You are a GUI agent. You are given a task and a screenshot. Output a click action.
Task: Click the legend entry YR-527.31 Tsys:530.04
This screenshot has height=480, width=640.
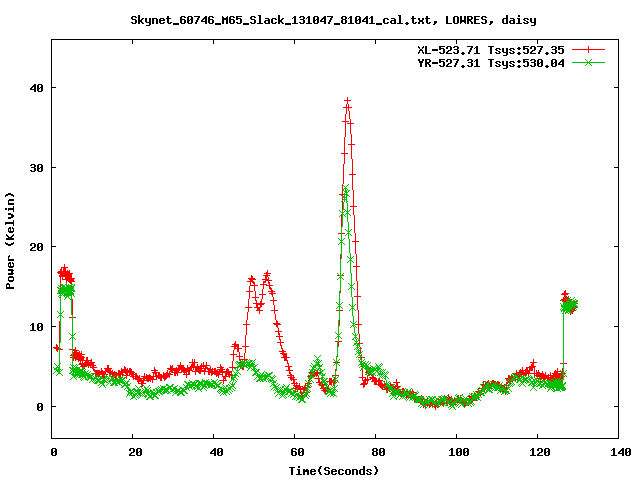(x=491, y=63)
